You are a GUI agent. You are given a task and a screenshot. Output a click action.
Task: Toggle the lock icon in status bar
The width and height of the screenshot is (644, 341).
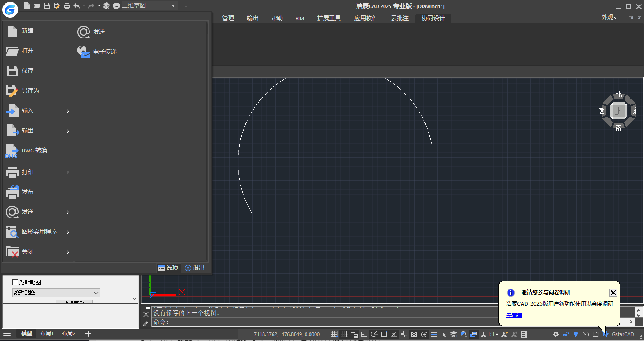pyautogui.click(x=565, y=334)
